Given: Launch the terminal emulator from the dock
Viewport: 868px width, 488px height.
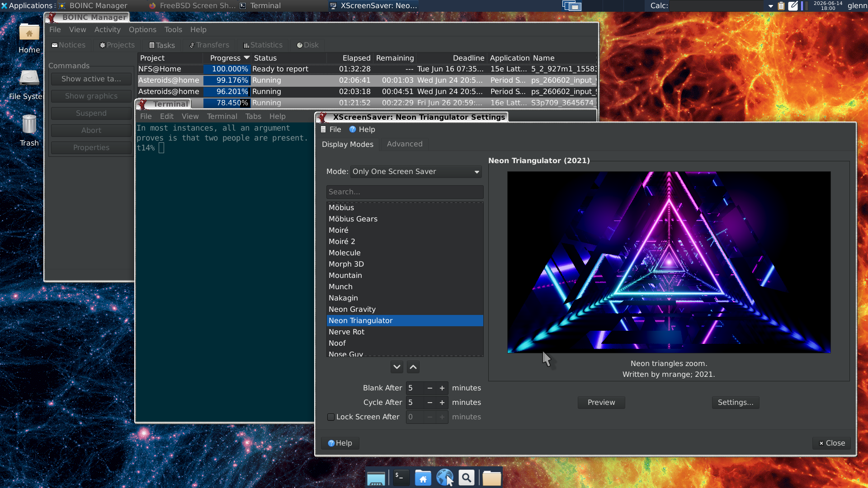Looking at the screenshot, I should 401,478.
